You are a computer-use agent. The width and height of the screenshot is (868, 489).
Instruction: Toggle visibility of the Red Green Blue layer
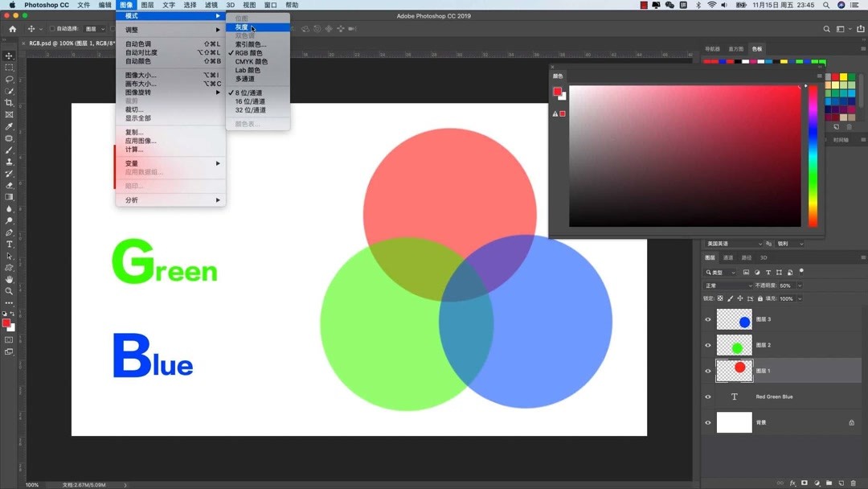(708, 397)
